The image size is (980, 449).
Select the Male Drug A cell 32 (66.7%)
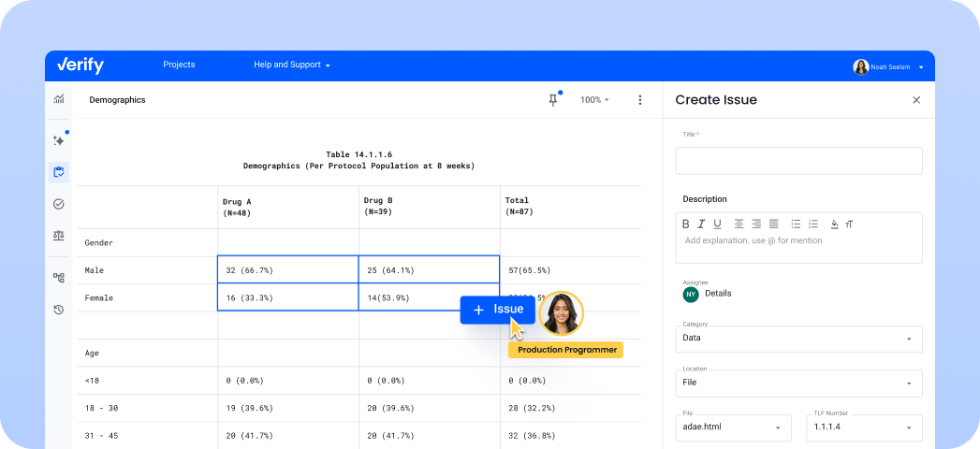point(288,269)
